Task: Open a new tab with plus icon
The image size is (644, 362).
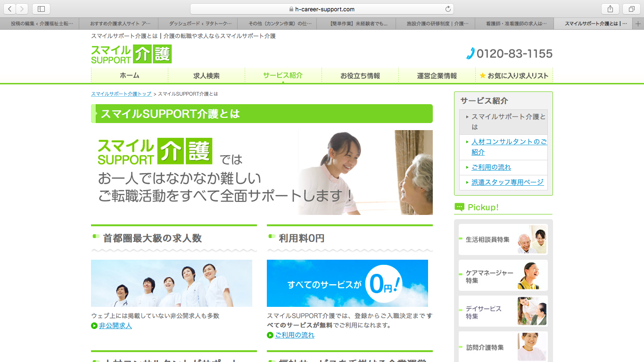Action: coord(638,24)
